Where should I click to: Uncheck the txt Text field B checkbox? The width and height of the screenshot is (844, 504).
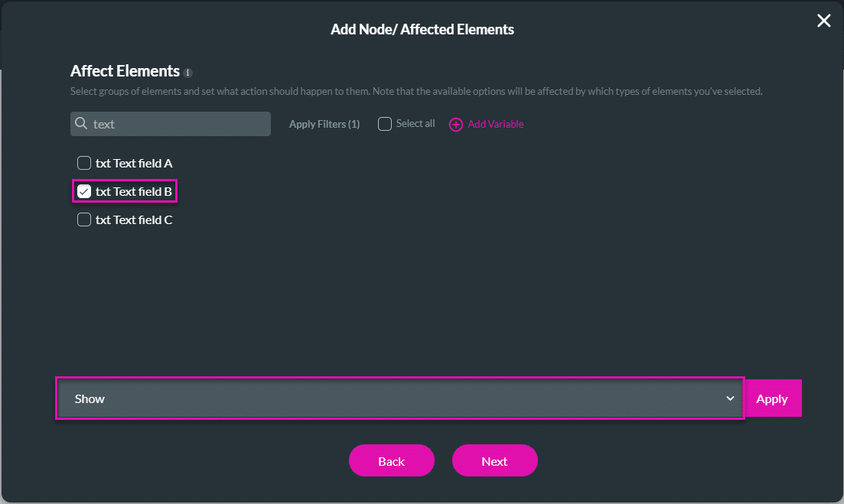click(x=84, y=191)
